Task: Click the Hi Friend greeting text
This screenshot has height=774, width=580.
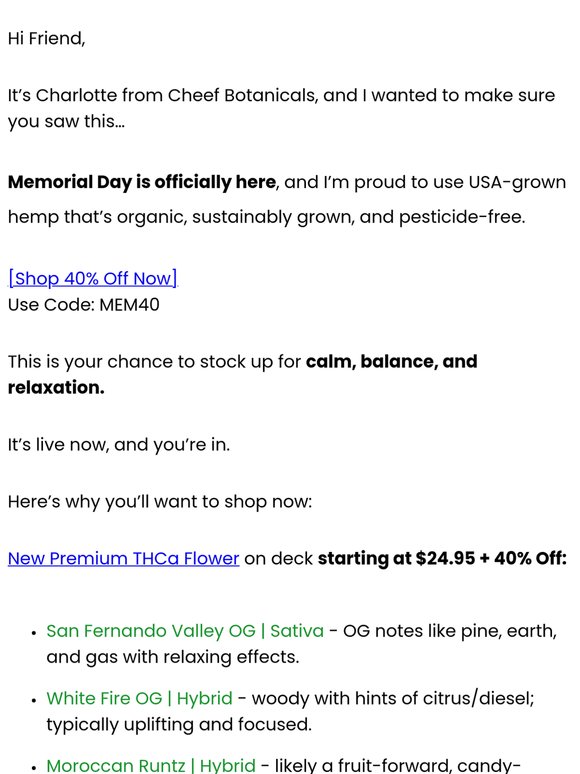Action: pos(46,39)
